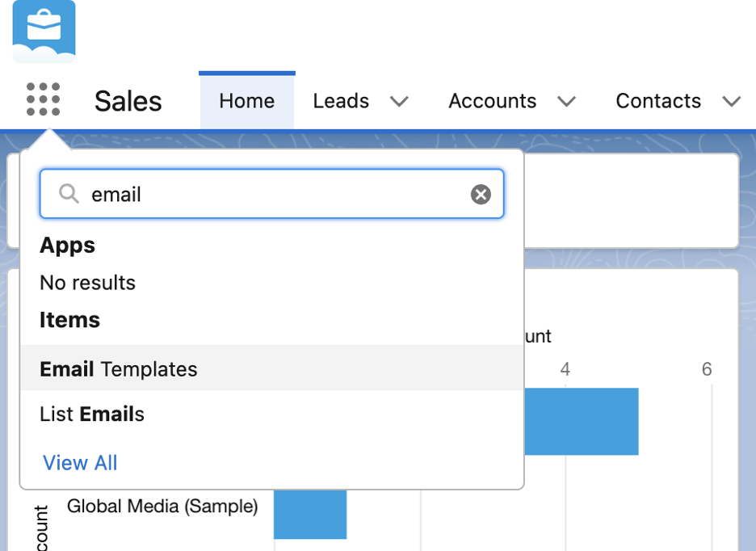Click the No results text under Apps
The image size is (756, 551).
click(88, 283)
